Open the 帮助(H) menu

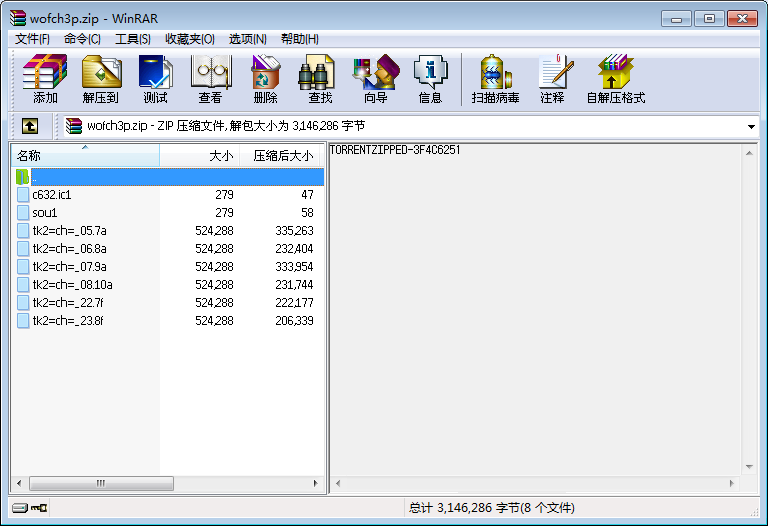(299, 39)
